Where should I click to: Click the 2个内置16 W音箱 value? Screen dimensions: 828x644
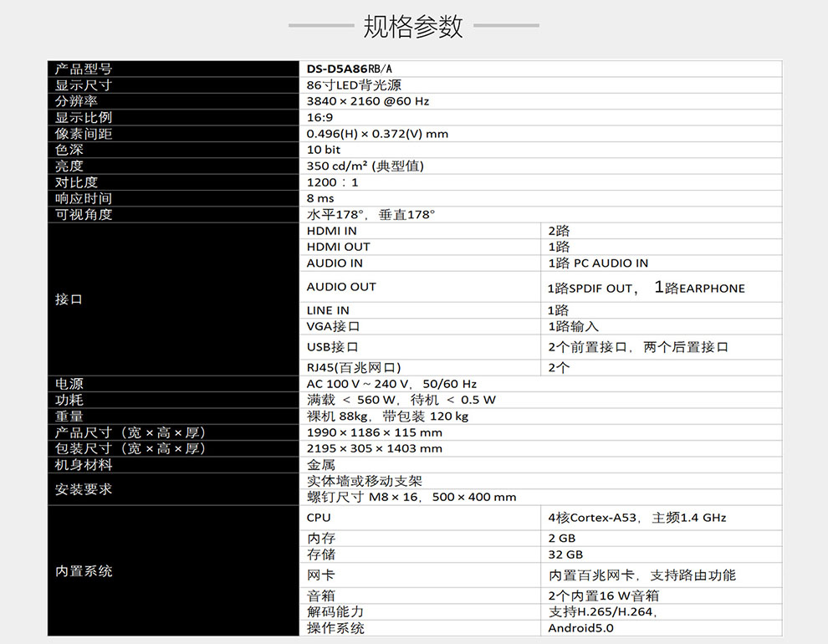coord(604,596)
